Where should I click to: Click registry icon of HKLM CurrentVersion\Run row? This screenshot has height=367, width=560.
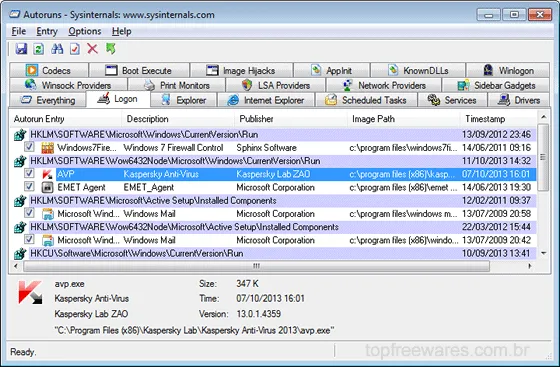(20, 135)
